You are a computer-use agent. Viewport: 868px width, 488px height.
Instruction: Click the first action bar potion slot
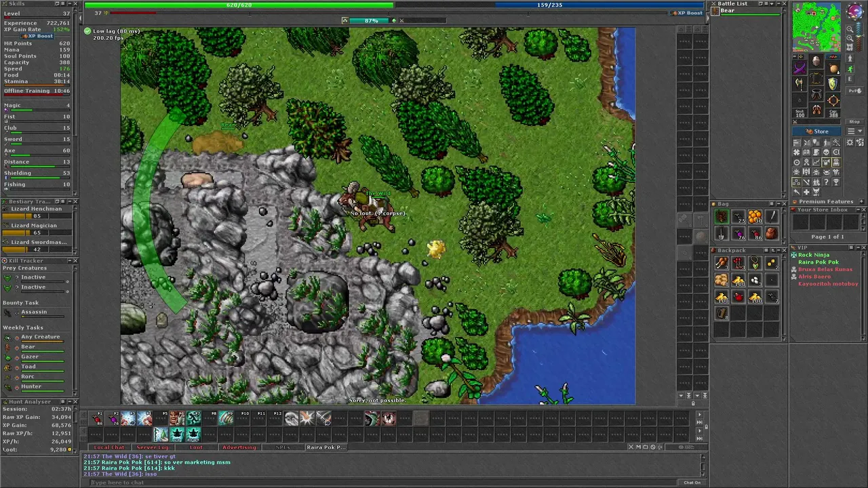pyautogui.click(x=96, y=420)
